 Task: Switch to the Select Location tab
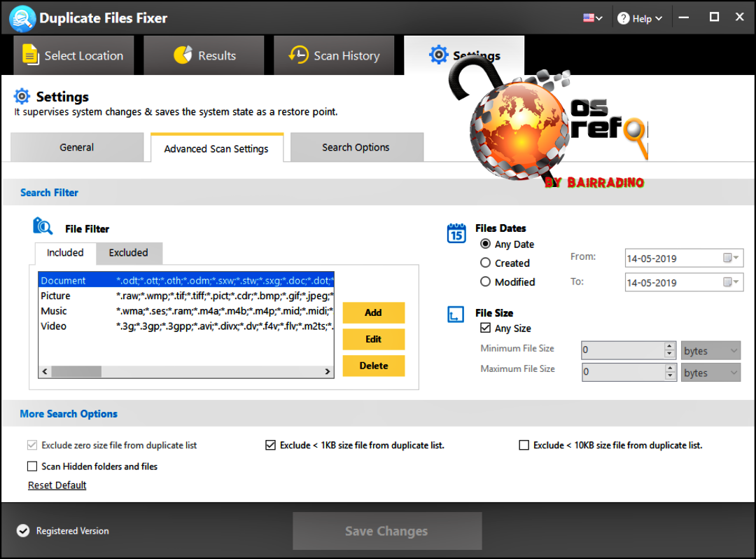[x=73, y=55]
